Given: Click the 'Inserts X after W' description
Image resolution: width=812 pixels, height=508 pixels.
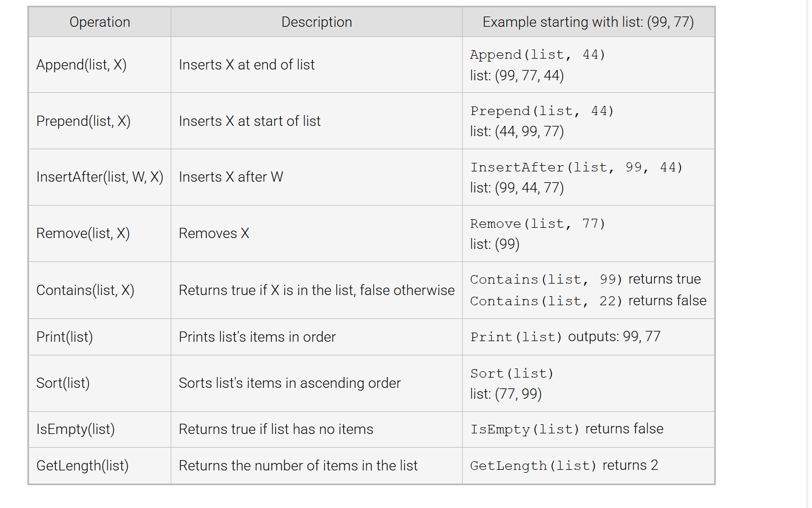Looking at the screenshot, I should (230, 177).
